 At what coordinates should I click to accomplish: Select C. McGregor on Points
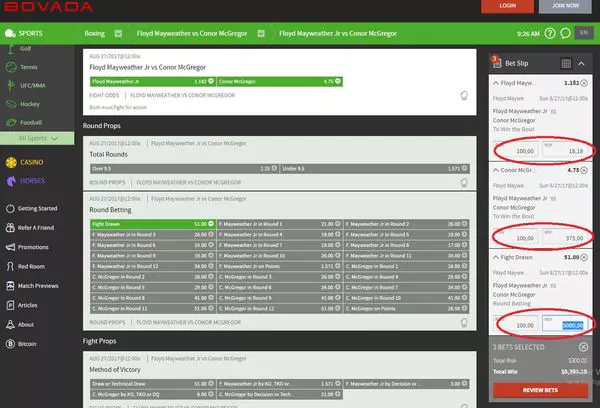(406, 308)
